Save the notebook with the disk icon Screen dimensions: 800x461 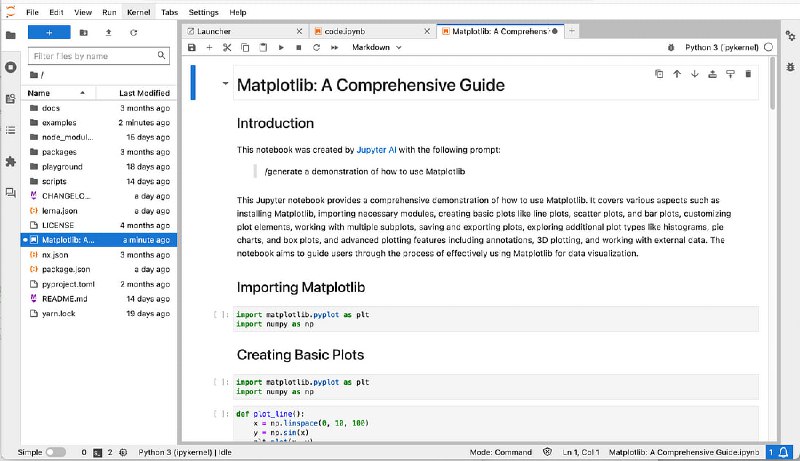pyautogui.click(x=192, y=47)
